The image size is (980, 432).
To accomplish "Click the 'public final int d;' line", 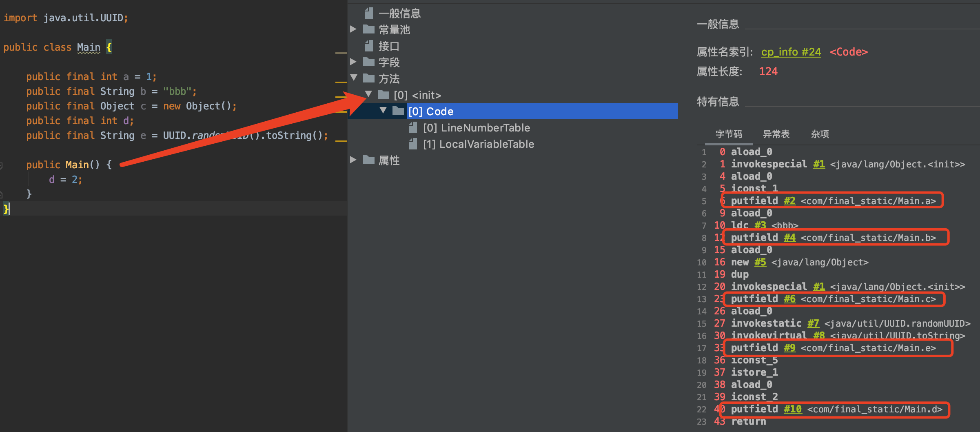I will [x=80, y=121].
